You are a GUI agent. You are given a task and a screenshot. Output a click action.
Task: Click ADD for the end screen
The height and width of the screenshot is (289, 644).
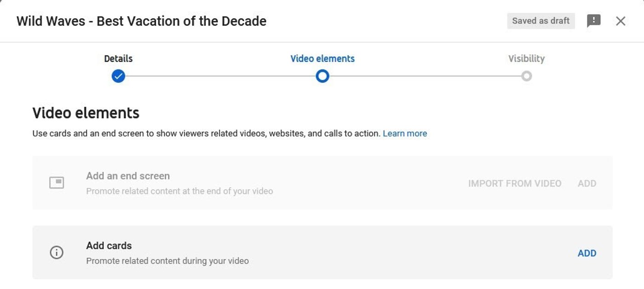[587, 183]
